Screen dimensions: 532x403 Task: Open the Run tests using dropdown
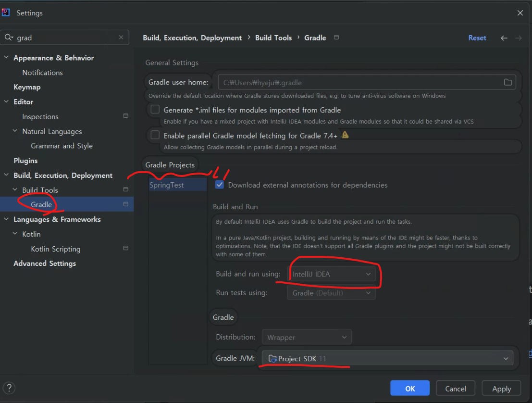(331, 293)
